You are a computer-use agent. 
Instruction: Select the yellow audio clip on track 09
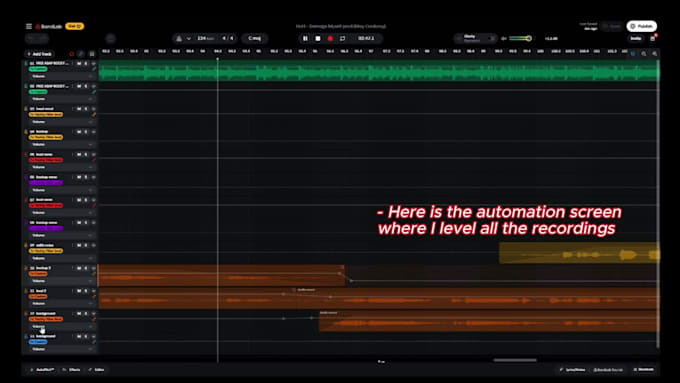(579, 253)
